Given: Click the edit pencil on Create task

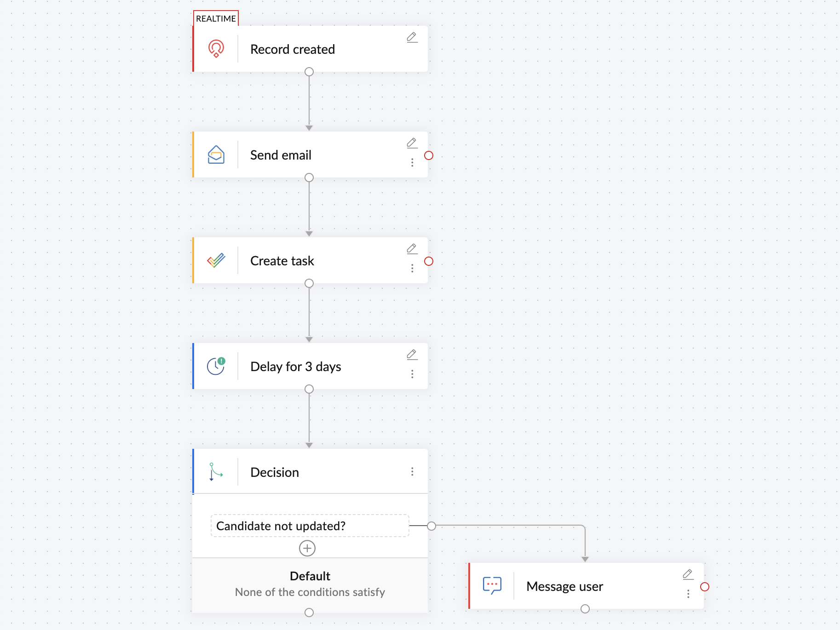Looking at the screenshot, I should tap(412, 249).
